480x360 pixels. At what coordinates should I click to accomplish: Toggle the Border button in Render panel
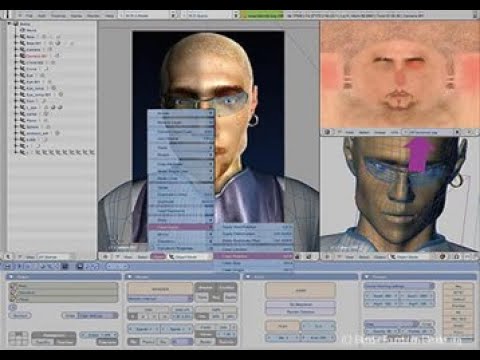pos(206,341)
